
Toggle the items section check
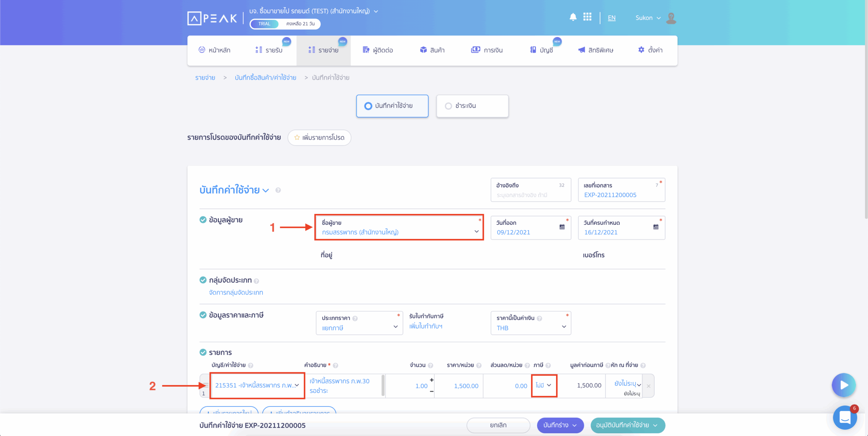point(203,352)
